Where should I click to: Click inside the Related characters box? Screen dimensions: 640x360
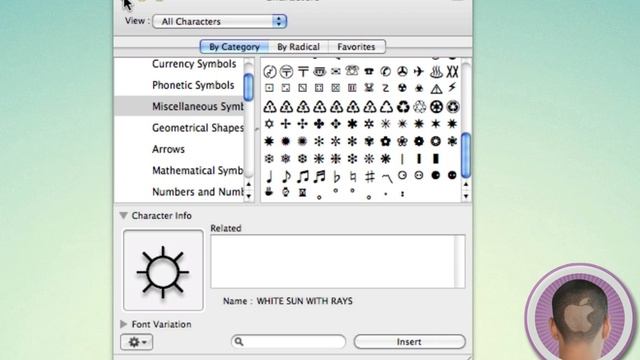coord(338,262)
